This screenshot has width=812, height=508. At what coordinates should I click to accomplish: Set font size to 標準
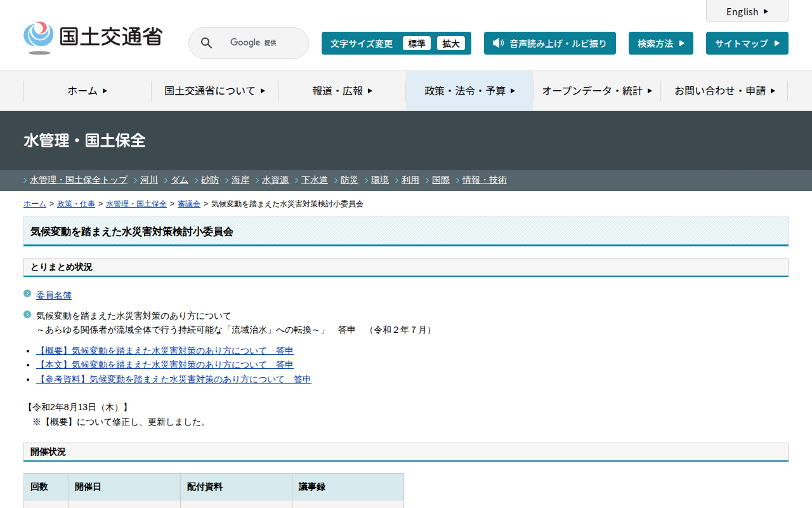click(x=416, y=43)
